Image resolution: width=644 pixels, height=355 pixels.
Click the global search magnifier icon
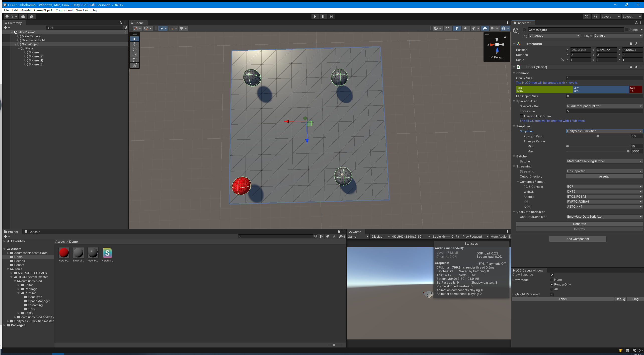coord(596,17)
